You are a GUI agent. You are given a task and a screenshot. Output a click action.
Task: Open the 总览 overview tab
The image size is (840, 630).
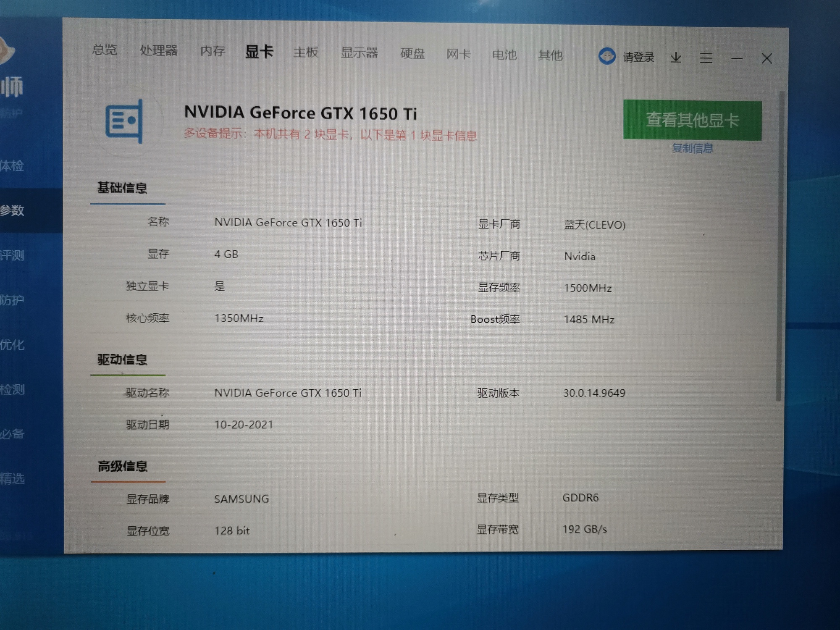tap(105, 50)
